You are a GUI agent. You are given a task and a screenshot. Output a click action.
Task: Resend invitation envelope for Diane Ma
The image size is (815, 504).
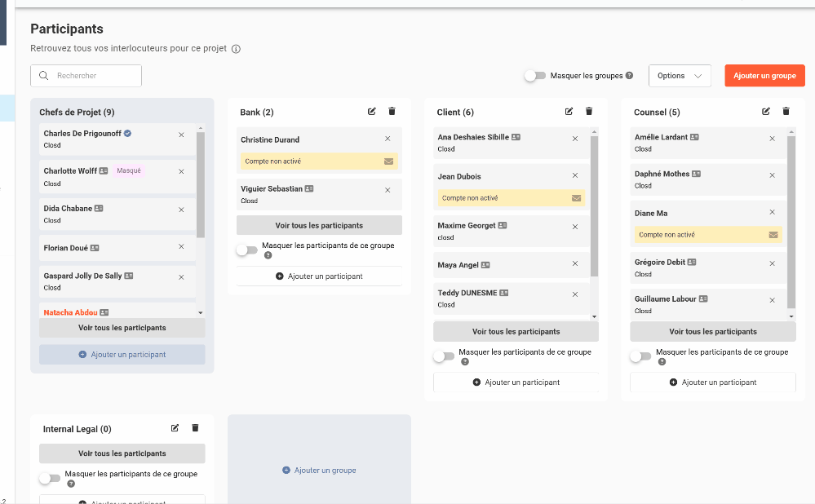click(773, 235)
